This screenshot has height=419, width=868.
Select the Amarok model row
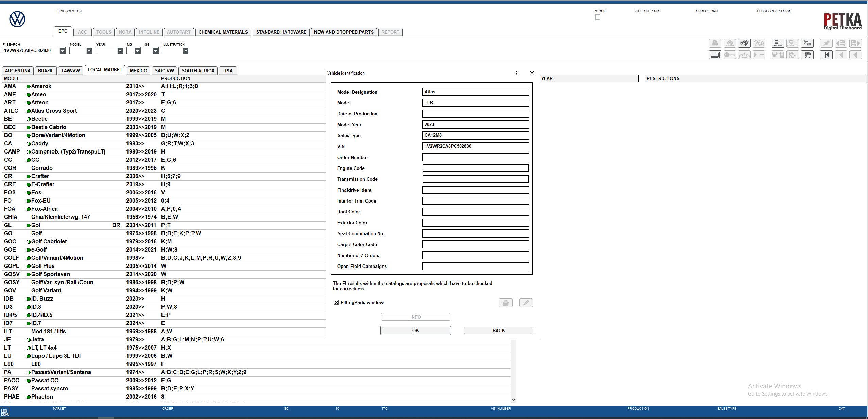click(163, 86)
